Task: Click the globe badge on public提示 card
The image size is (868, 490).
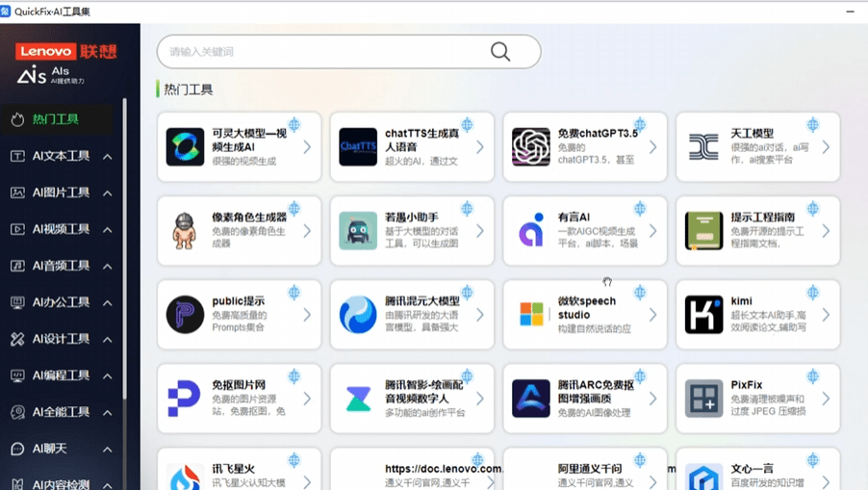Action: point(294,292)
